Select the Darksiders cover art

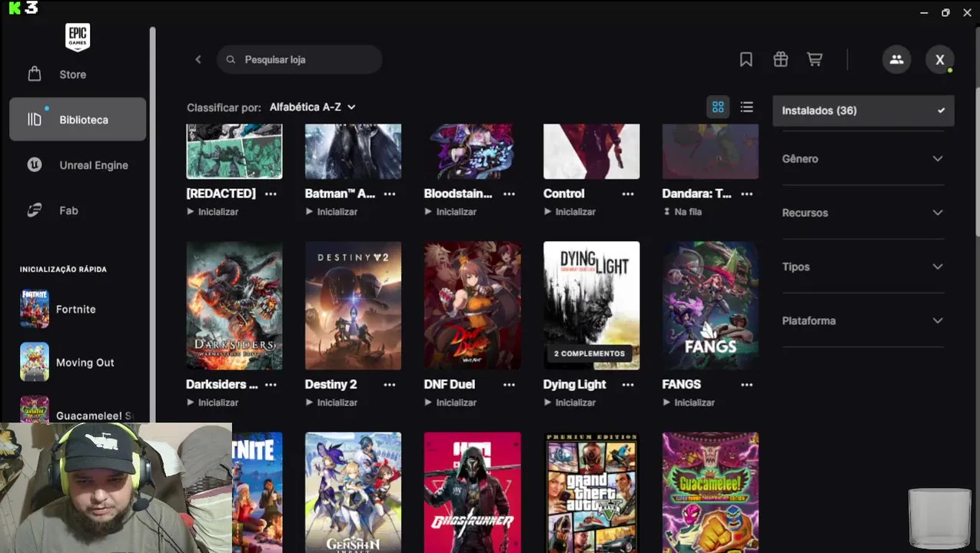[x=234, y=306]
